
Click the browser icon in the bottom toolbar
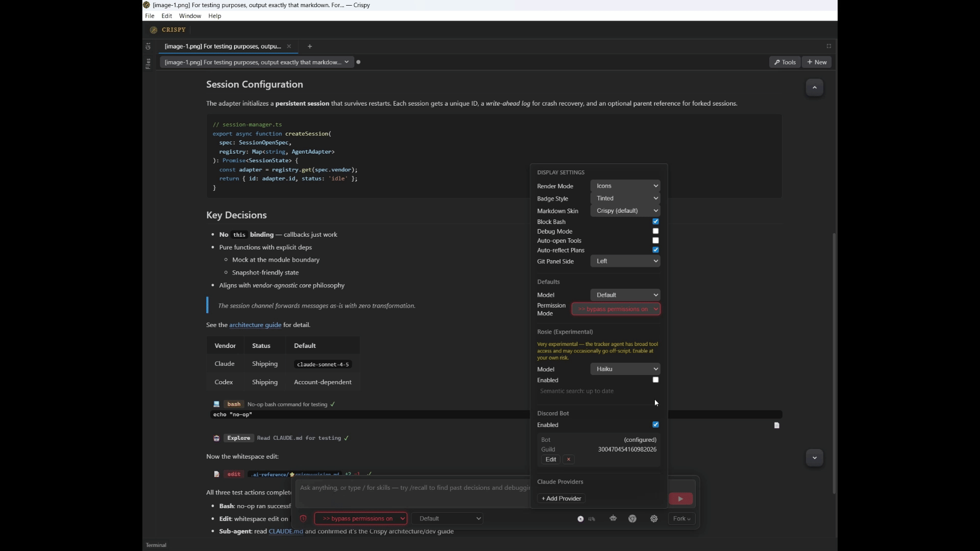632,518
